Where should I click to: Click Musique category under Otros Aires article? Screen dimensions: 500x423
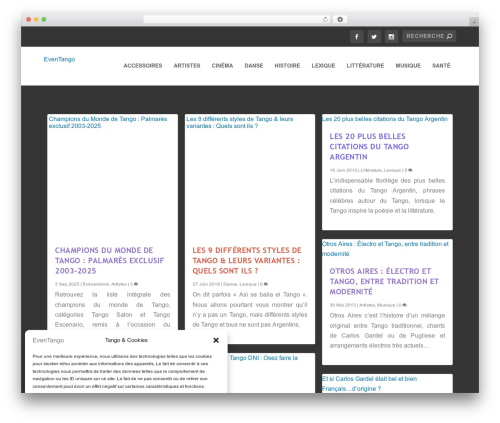coord(386,305)
